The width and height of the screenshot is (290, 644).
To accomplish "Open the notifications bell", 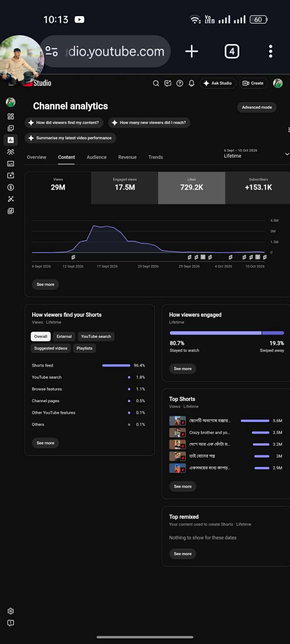I will (x=192, y=83).
